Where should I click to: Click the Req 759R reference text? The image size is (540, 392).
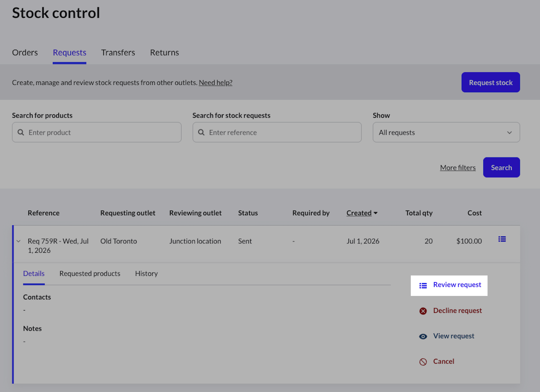(58, 246)
